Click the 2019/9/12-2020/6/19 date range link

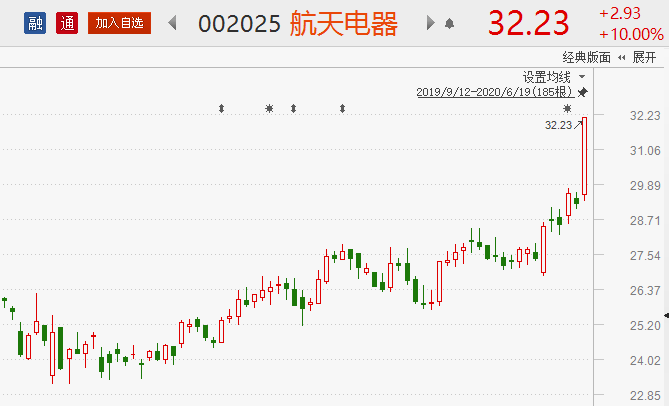click(x=495, y=92)
